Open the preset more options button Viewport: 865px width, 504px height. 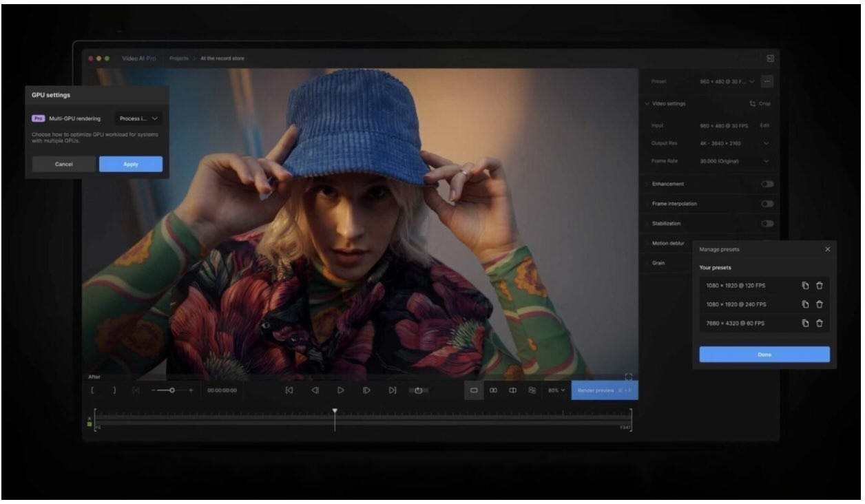[767, 82]
